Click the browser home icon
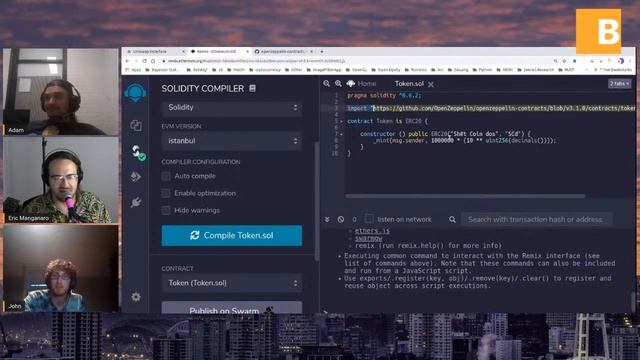 pyautogui.click(x=153, y=61)
